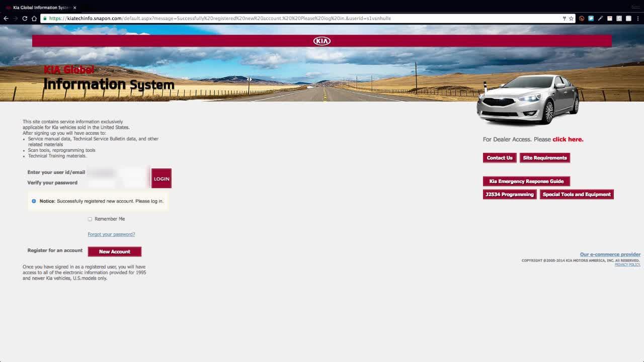Bookmark this page with the star icon
The image size is (644, 362).
(x=571, y=19)
